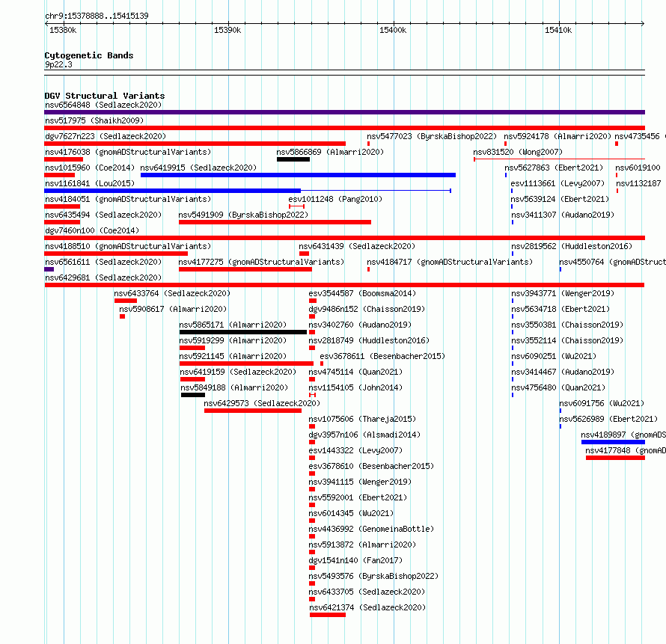Click nsv5921145 (Almarri2020) label
This screenshot has width=666, height=644.
click(x=233, y=356)
